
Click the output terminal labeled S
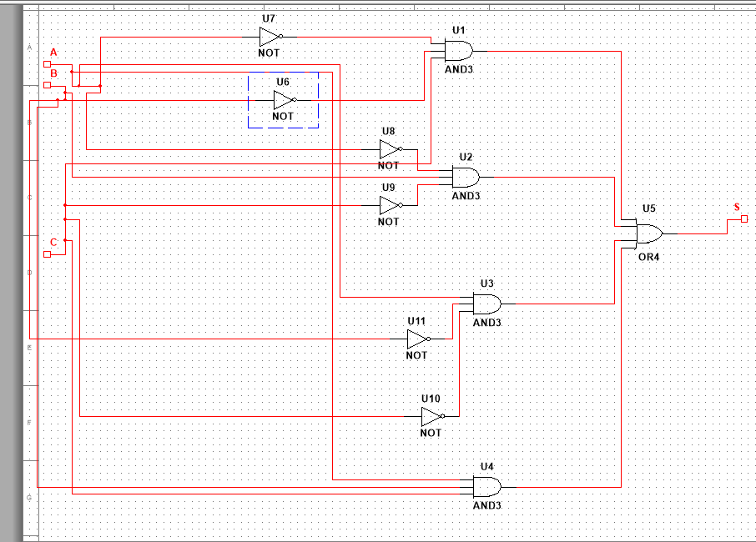[742, 218]
